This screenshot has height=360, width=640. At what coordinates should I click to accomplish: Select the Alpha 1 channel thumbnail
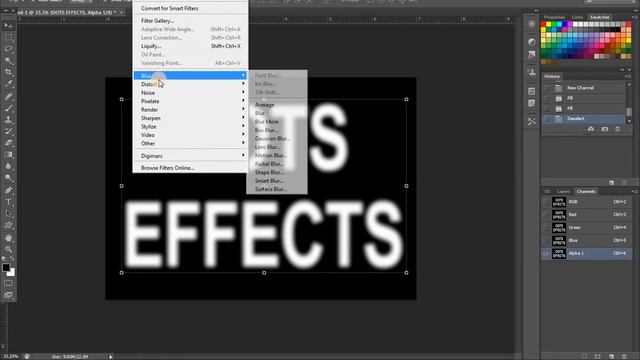pos(559,253)
